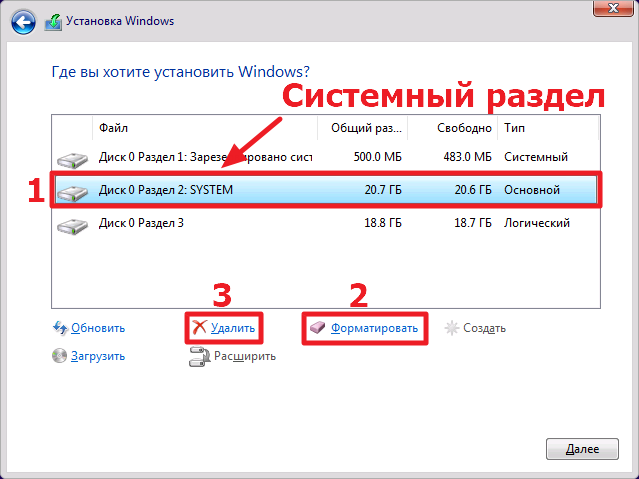Click the 18.7 ГБ free space cell
Image resolution: width=639 pixels, height=479 pixels.
(x=473, y=223)
